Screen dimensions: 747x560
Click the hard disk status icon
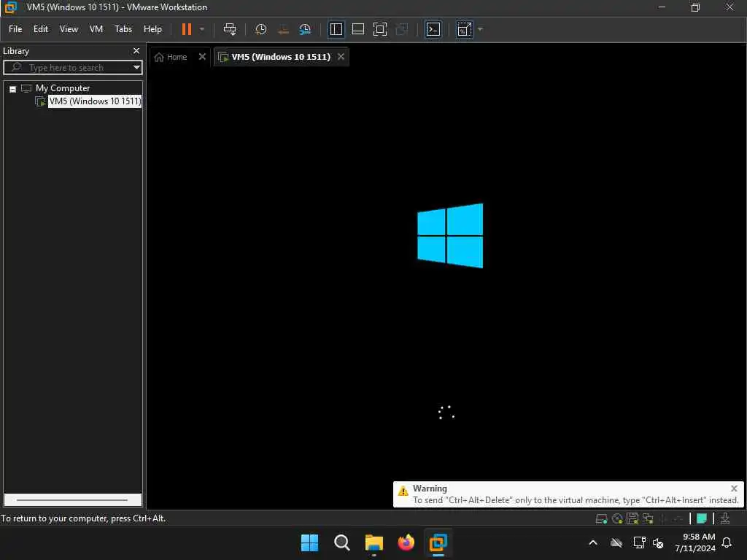pyautogui.click(x=601, y=518)
